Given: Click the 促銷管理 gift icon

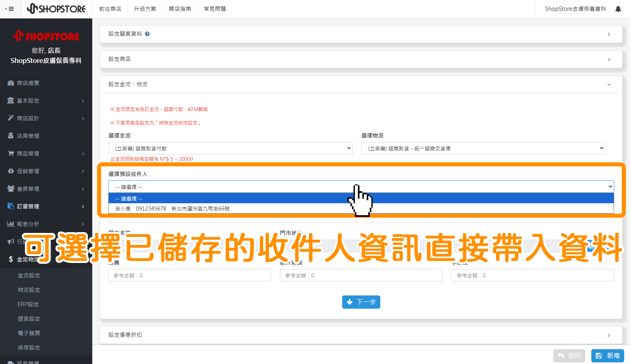Looking at the screenshot, I should [11, 171].
